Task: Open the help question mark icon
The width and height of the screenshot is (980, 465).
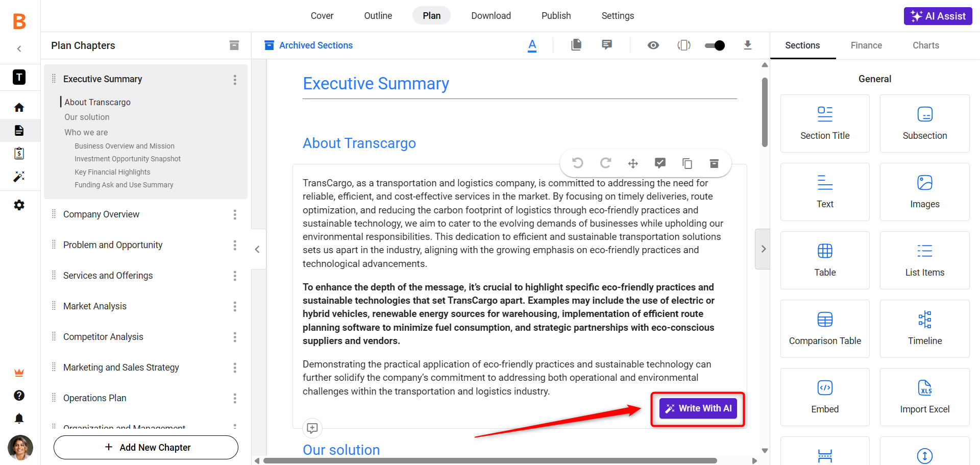Action: pos(19,396)
